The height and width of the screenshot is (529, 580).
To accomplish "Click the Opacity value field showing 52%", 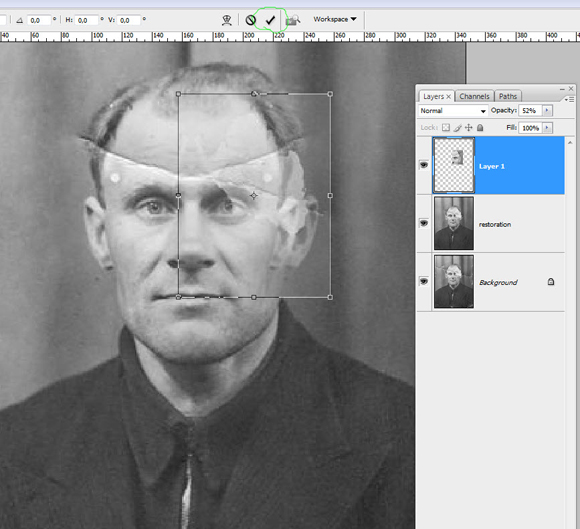I will [x=530, y=110].
